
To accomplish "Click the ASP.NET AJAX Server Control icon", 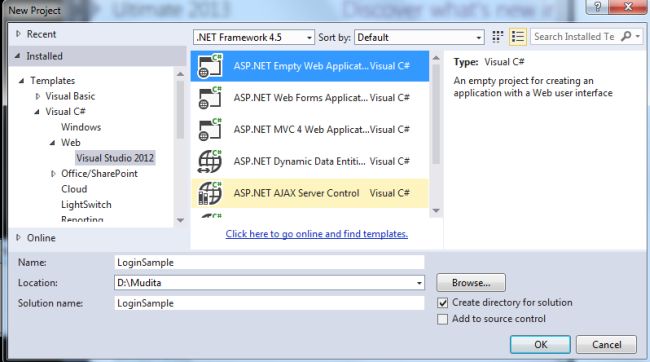I will 210,193.
